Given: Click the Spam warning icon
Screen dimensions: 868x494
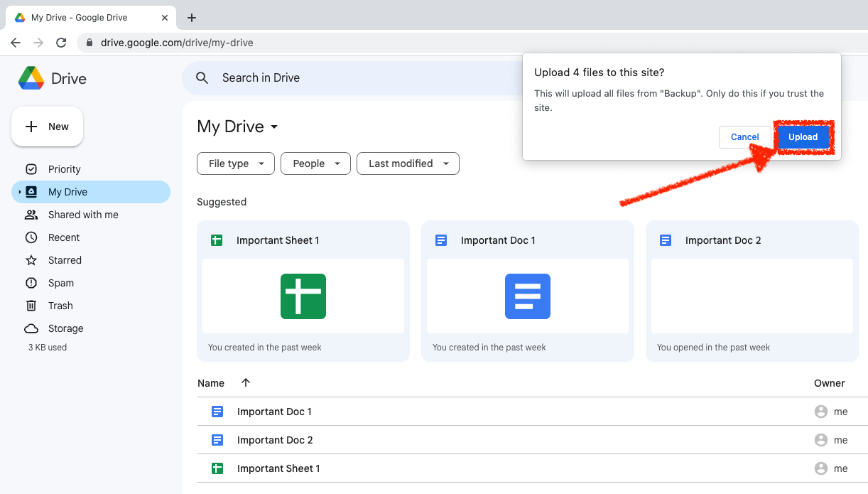Looking at the screenshot, I should coord(31,283).
